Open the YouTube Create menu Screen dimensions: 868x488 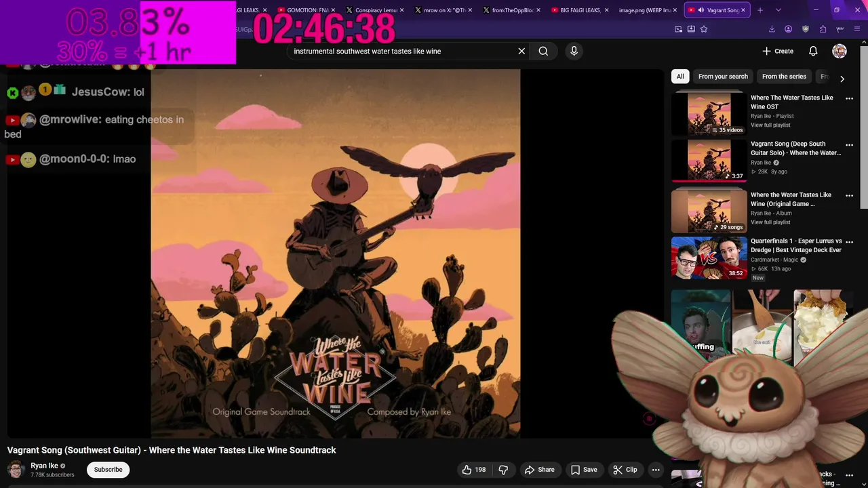coord(777,51)
